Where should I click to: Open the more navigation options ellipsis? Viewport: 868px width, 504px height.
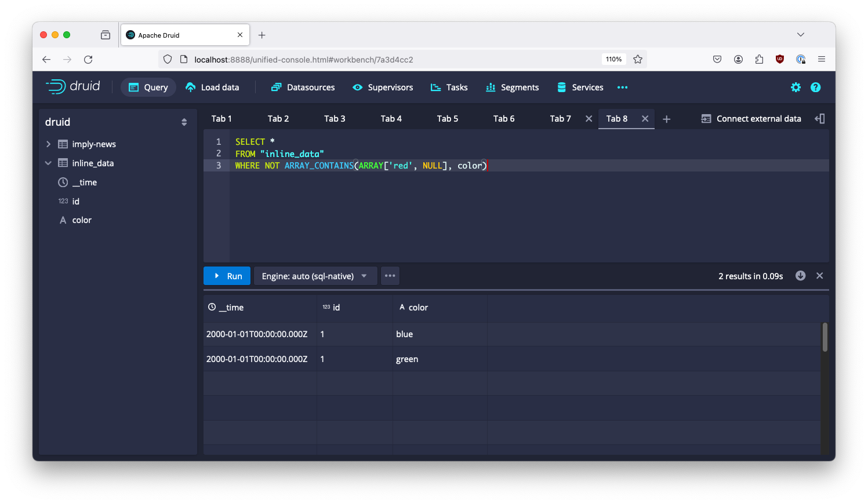tap(622, 87)
